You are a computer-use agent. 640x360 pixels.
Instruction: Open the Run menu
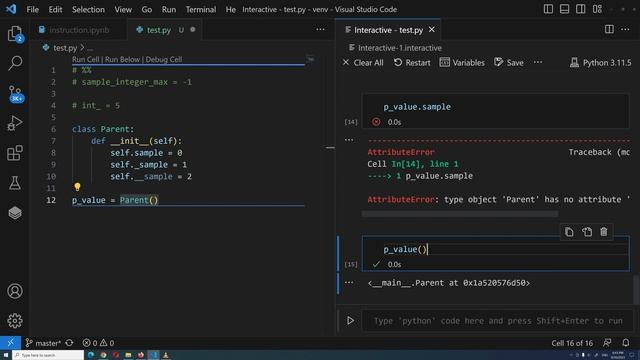[x=169, y=9]
